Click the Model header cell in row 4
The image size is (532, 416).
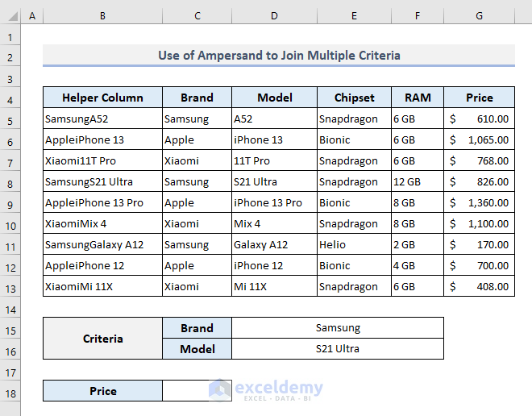274,98
